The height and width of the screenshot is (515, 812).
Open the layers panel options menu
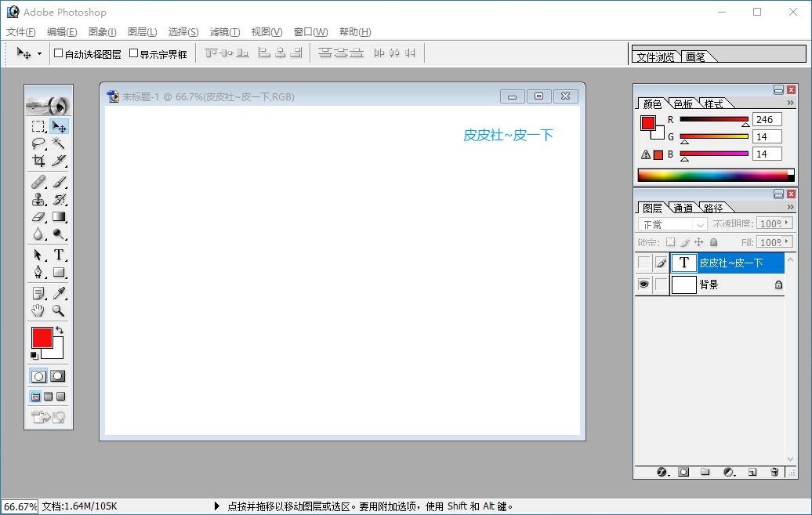[x=790, y=207]
